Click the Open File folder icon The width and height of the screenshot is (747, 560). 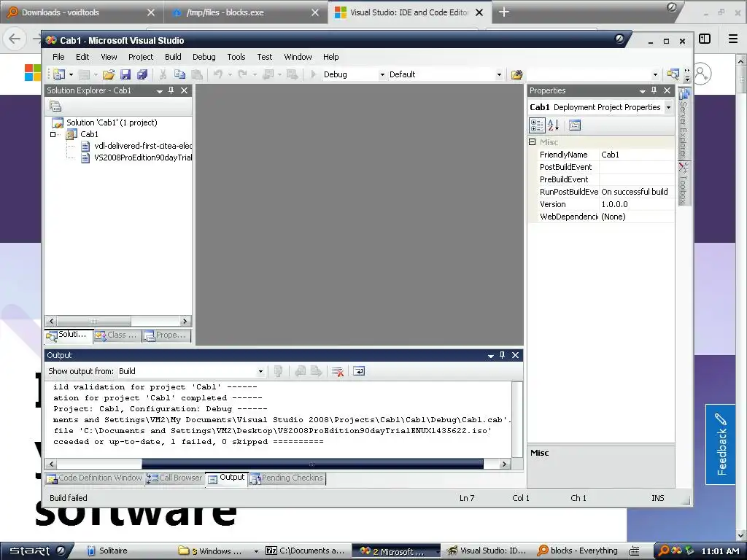(x=109, y=74)
